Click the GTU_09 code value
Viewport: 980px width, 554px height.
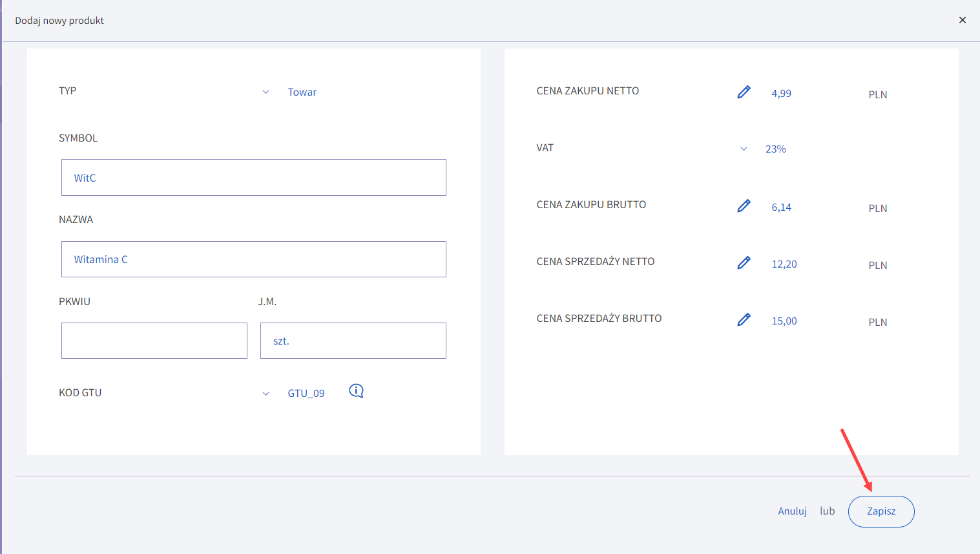(x=306, y=394)
